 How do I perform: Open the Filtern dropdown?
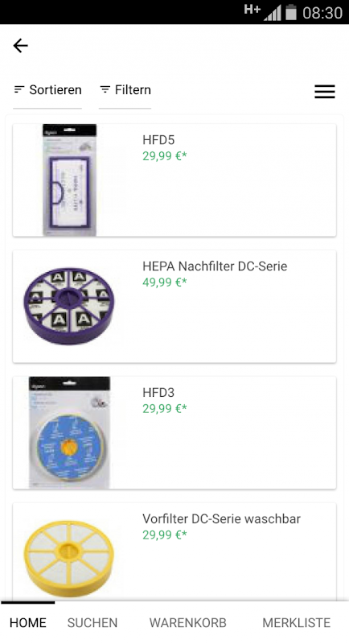[125, 90]
